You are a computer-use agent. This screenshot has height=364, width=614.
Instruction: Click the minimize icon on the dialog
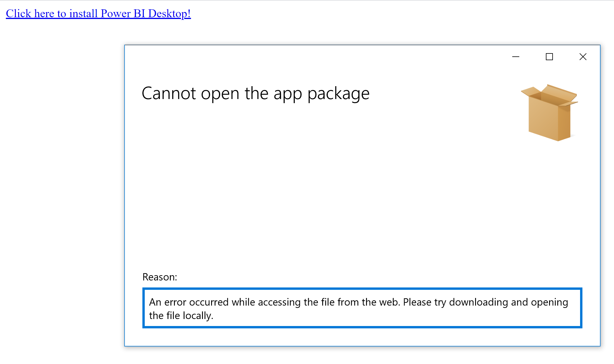(x=516, y=57)
